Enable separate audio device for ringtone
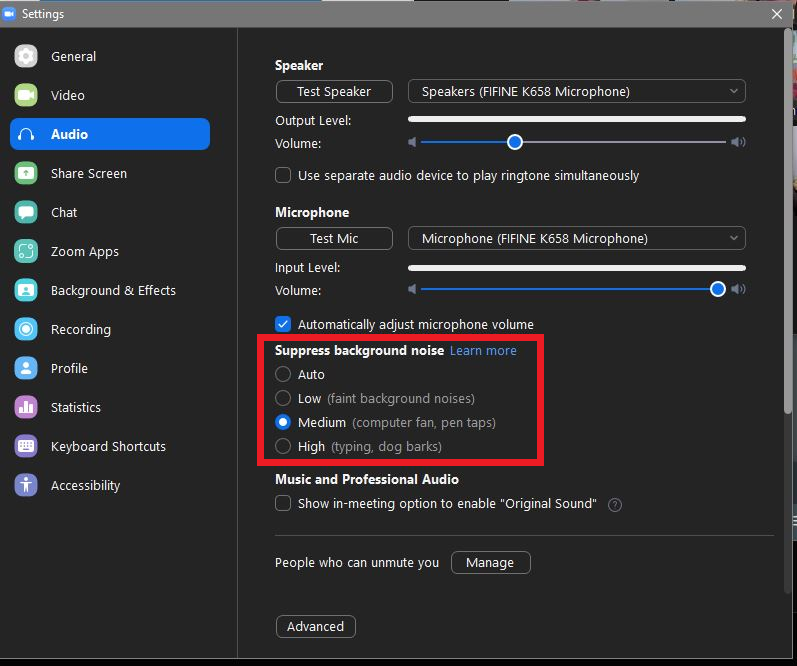This screenshot has width=797, height=666. [284, 176]
